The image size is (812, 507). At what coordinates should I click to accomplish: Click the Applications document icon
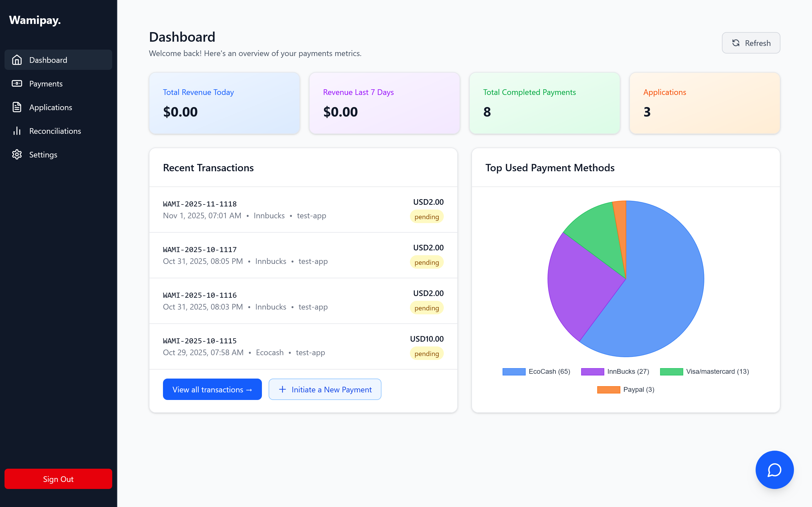(x=17, y=107)
